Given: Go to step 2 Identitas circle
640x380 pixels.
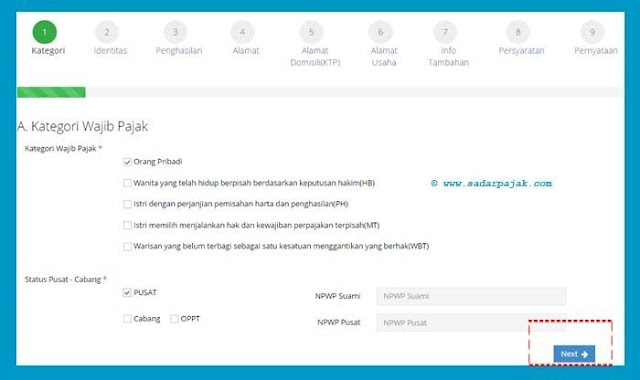Looking at the screenshot, I should (107, 32).
